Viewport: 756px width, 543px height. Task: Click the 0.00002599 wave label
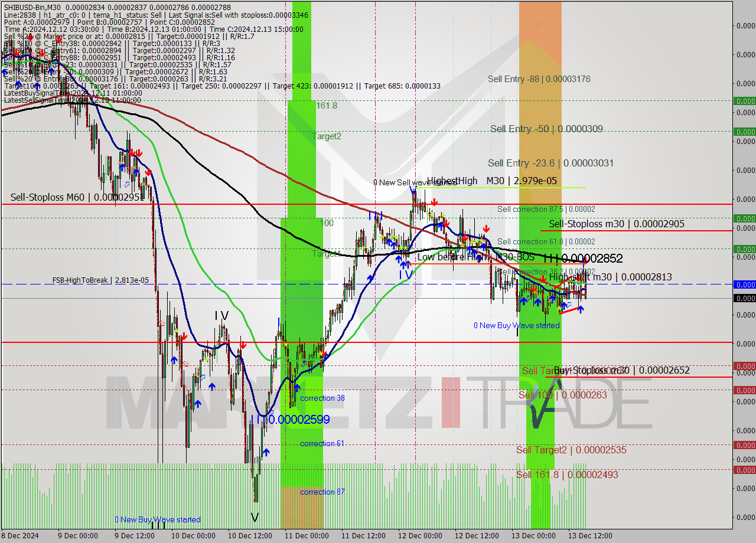tap(289, 420)
